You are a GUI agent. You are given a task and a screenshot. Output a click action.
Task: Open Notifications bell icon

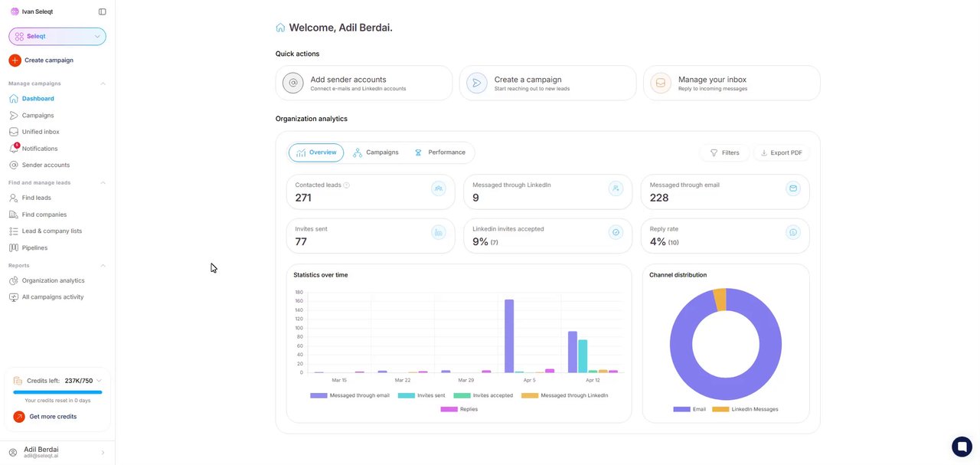[14, 148]
